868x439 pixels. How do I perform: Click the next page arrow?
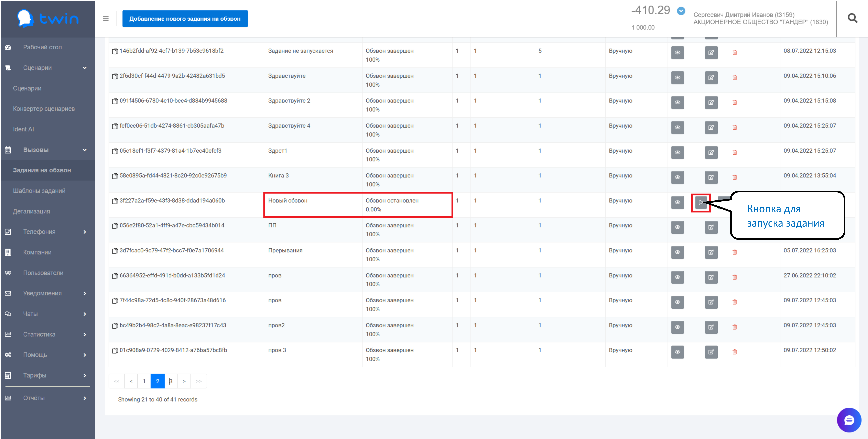tap(184, 381)
